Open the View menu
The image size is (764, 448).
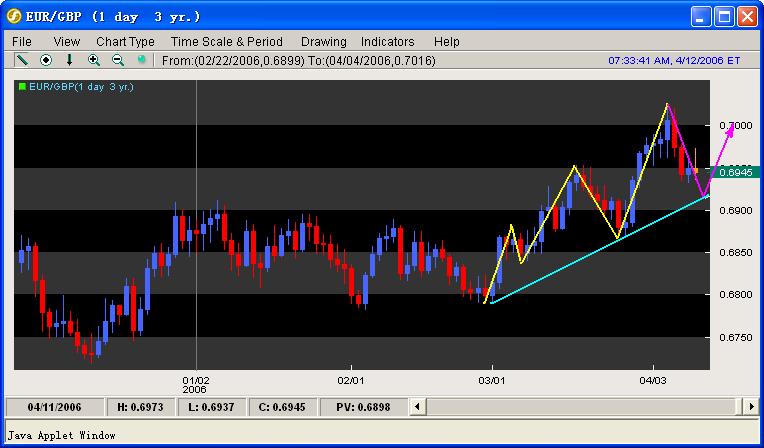tap(67, 42)
